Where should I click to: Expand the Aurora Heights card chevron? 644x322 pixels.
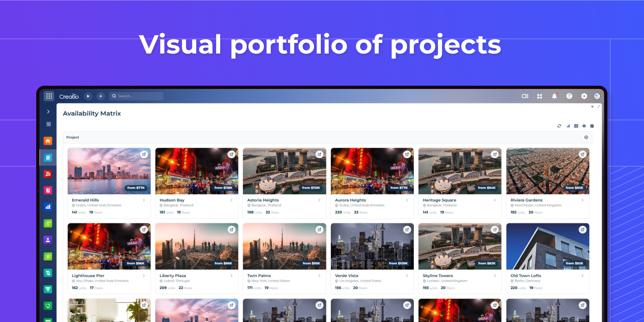(x=407, y=200)
